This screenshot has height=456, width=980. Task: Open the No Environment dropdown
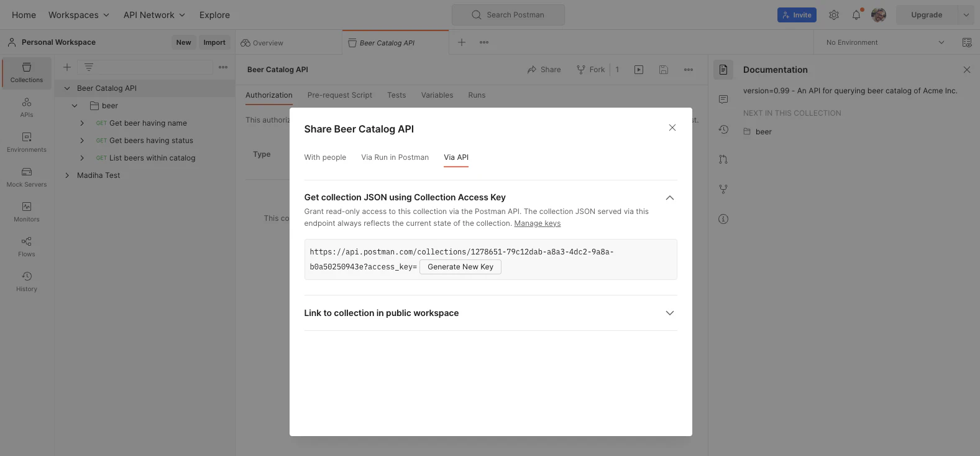884,42
